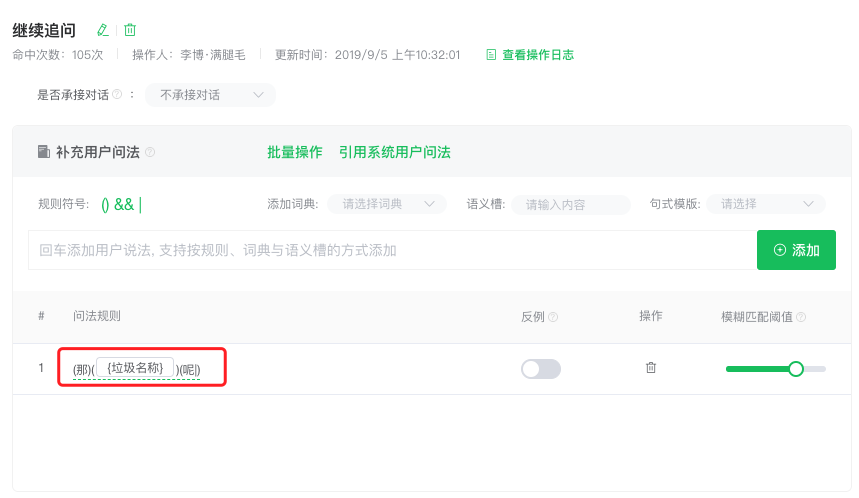
Task: Click the help icon next to 反例
Action: click(553, 317)
